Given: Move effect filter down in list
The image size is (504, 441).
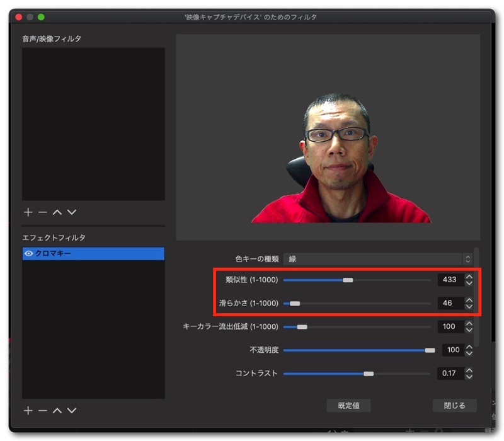Looking at the screenshot, I should click(71, 410).
